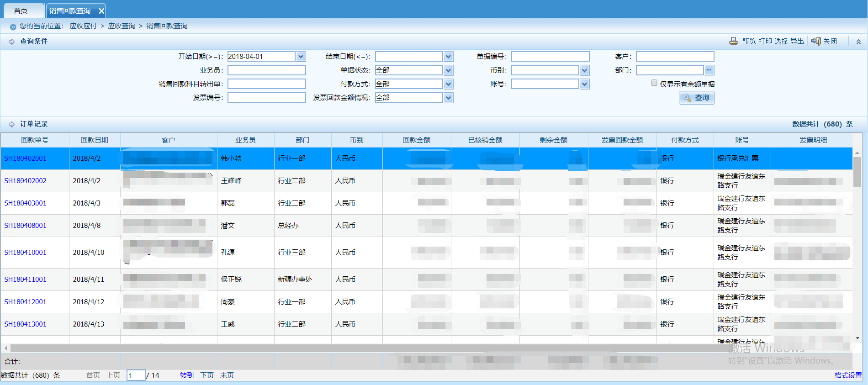Expand the 单据状态 dropdown

pyautogui.click(x=448, y=70)
